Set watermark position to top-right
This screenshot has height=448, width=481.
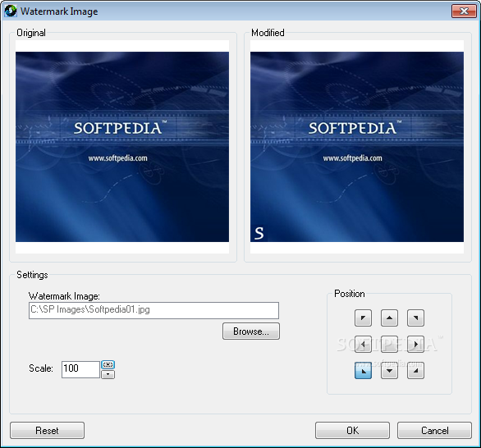(x=415, y=318)
